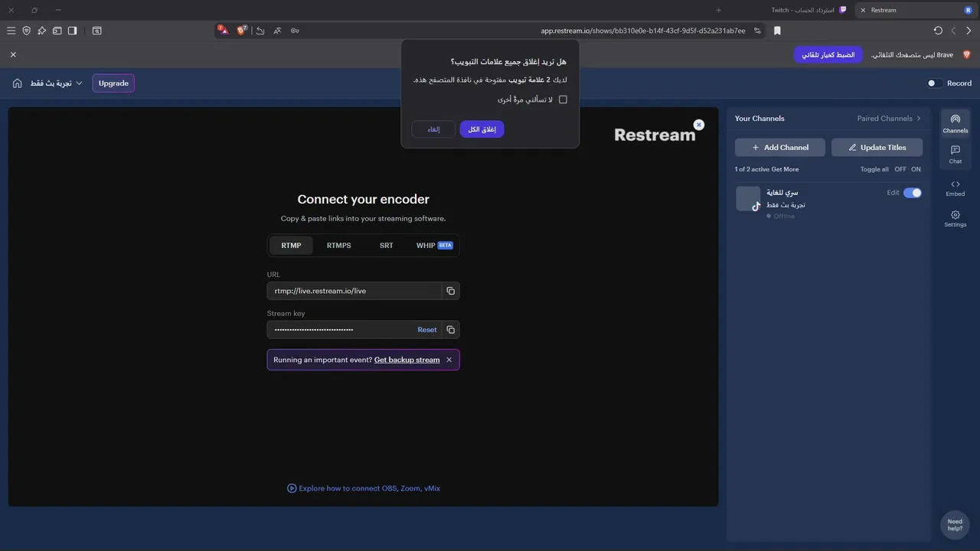The height and width of the screenshot is (551, 980).
Task: Click the RTMP URL field
Action: point(354,291)
